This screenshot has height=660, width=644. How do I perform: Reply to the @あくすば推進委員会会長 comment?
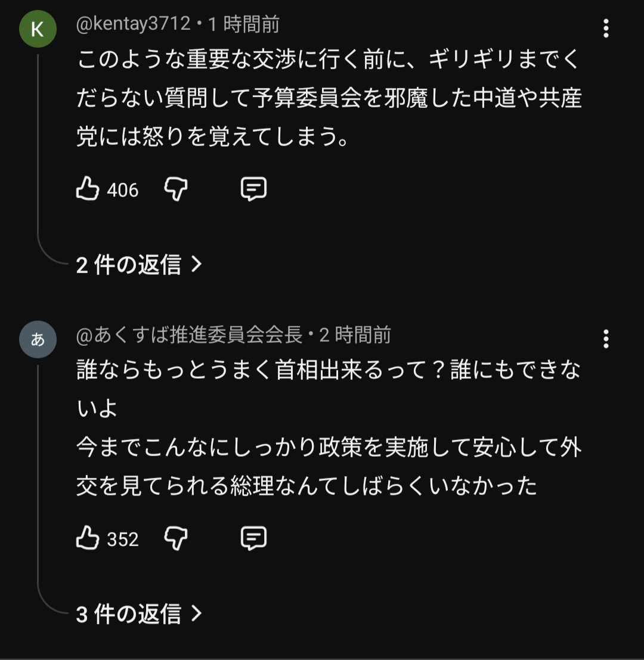[x=253, y=539]
